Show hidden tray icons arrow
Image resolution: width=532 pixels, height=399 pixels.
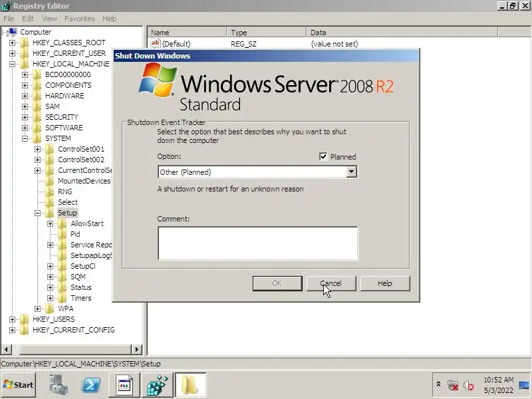click(x=438, y=384)
